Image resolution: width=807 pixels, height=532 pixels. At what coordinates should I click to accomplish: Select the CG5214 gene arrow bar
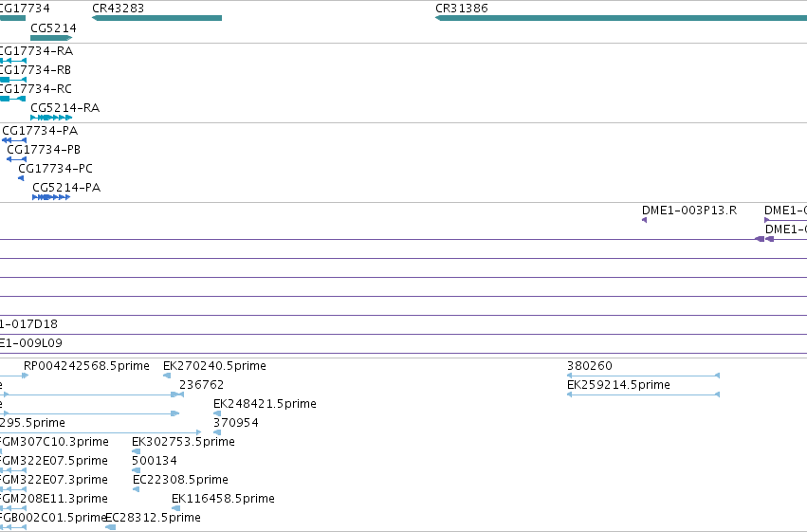click(51, 38)
